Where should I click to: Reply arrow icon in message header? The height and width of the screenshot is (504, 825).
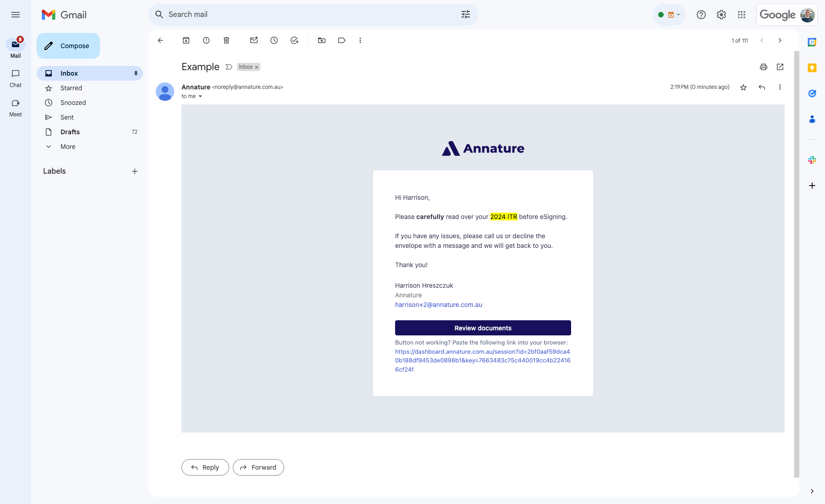[x=762, y=87]
